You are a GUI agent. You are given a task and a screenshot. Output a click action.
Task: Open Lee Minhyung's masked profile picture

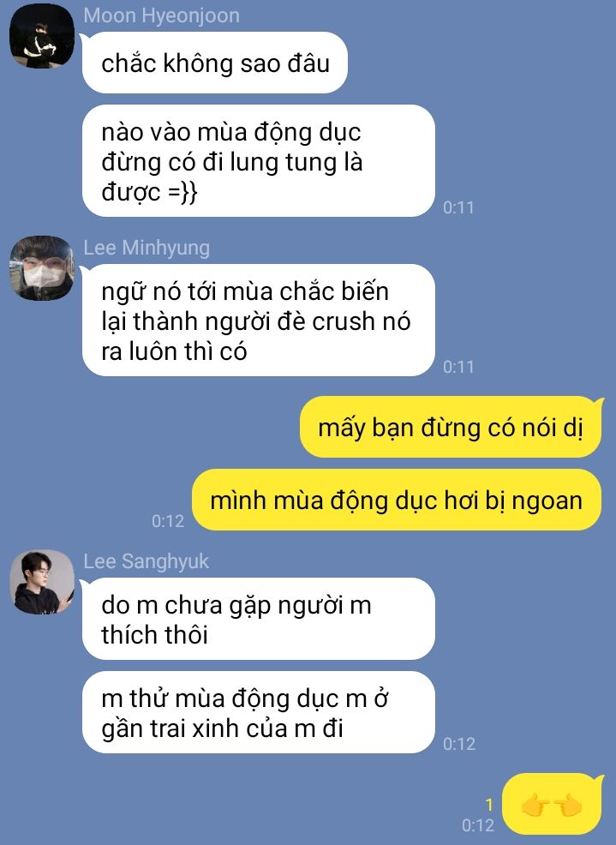click(42, 268)
